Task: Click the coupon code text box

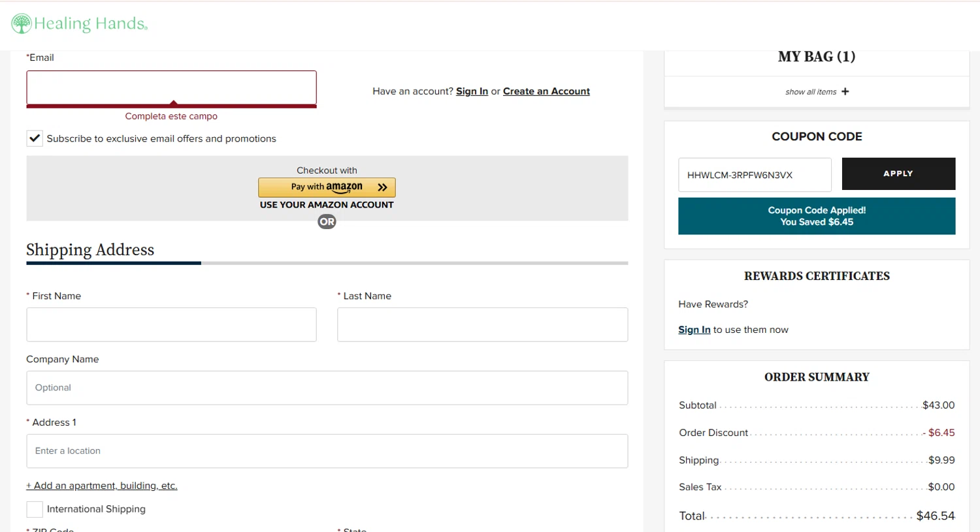Action: click(x=755, y=175)
